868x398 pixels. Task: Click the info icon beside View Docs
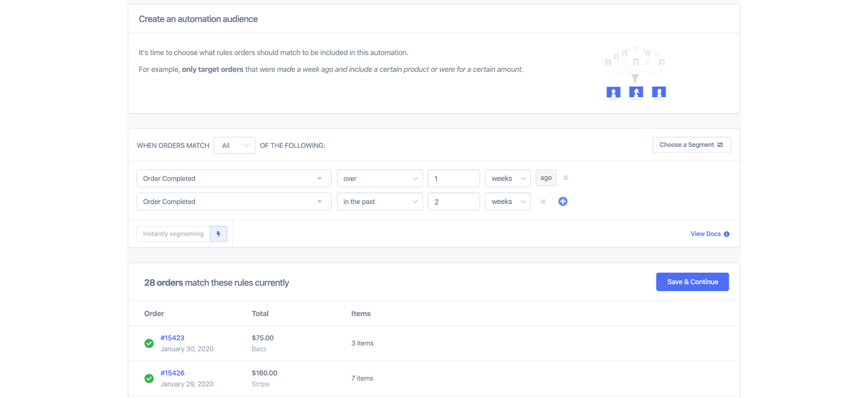726,234
